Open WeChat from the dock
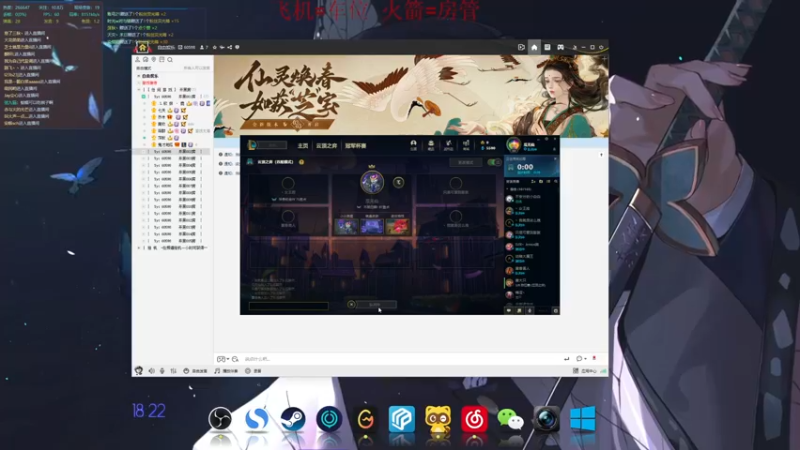800x450 pixels. pyautogui.click(x=510, y=420)
